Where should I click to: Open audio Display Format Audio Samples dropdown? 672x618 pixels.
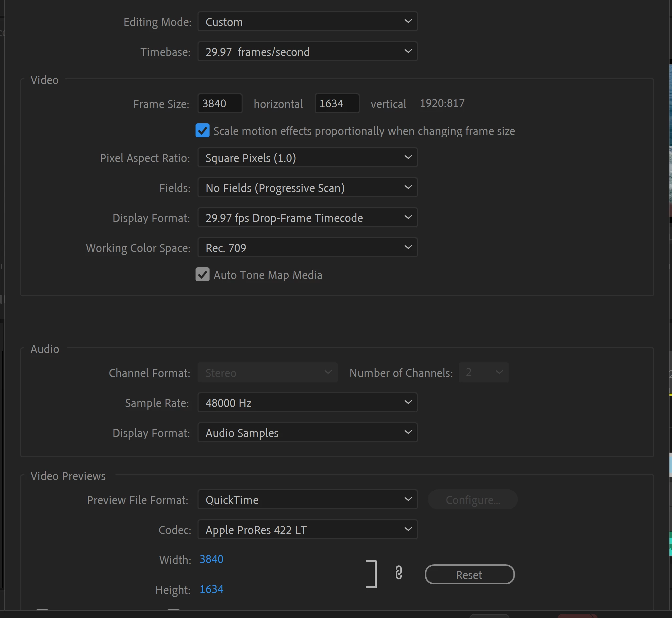[307, 433]
